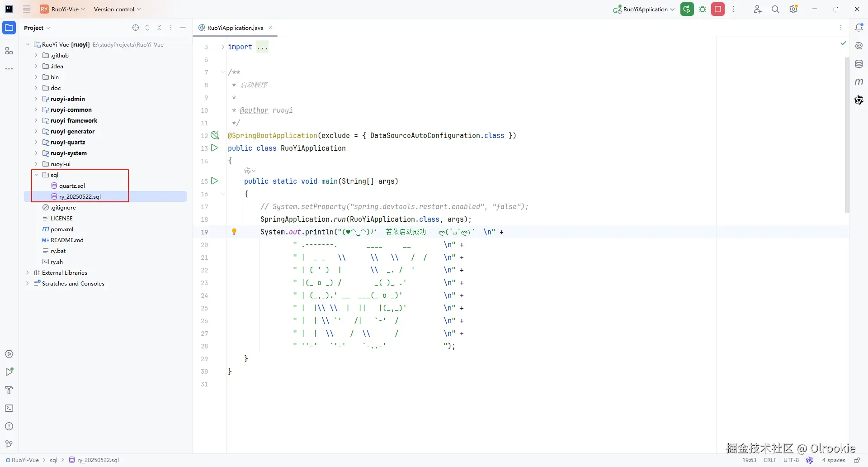Expand selected node in Project panel
The width and height of the screenshot is (868, 467).
coord(147,28)
